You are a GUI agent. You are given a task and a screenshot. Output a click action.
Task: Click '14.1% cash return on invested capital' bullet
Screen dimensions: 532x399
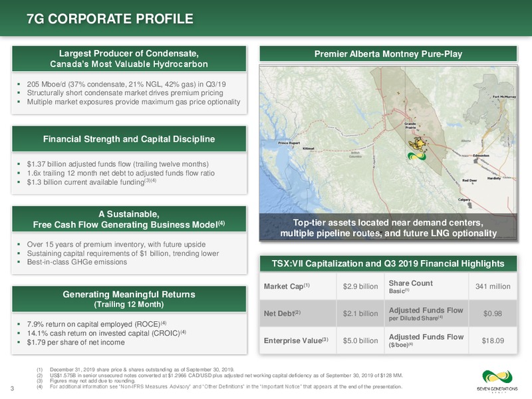pyautogui.click(x=106, y=333)
